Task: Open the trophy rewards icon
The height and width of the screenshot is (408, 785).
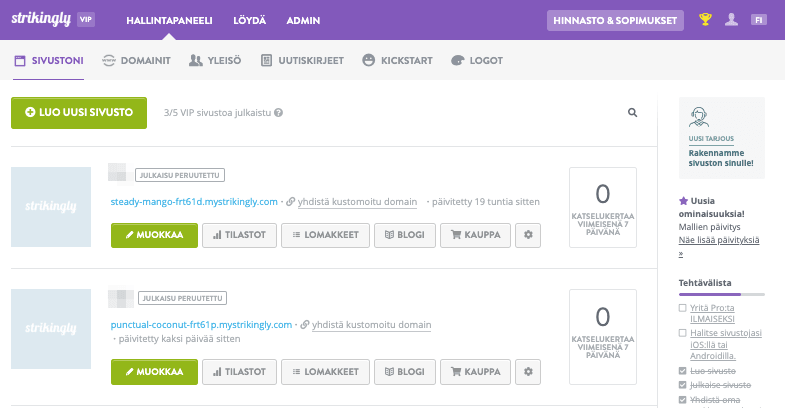Action: coord(705,20)
